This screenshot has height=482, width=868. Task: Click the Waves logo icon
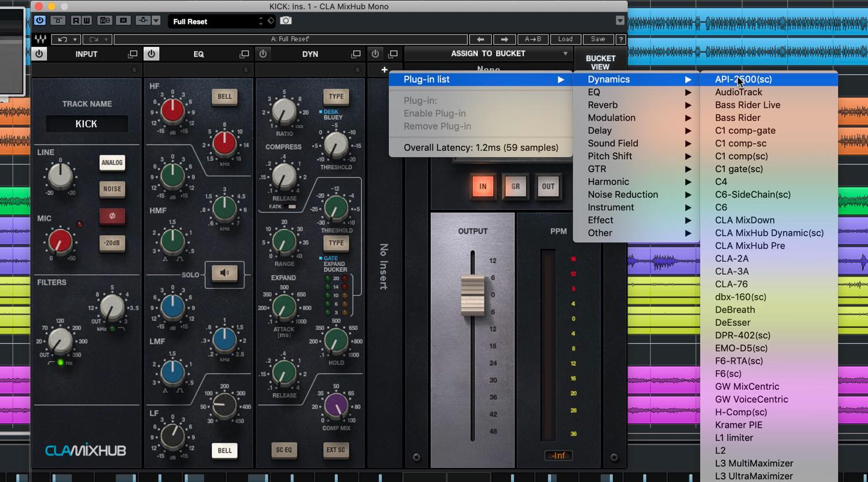click(40, 39)
